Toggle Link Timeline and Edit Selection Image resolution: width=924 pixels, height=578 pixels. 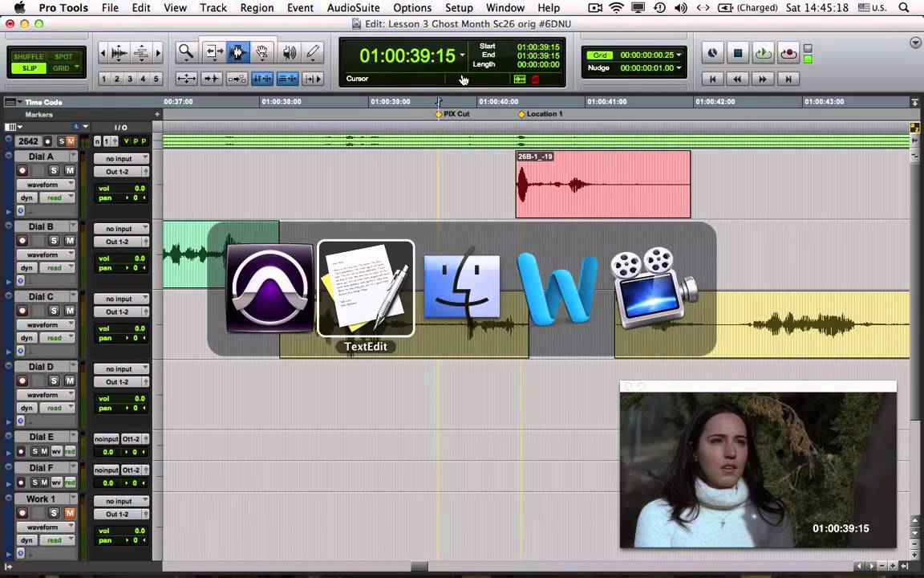click(x=262, y=79)
